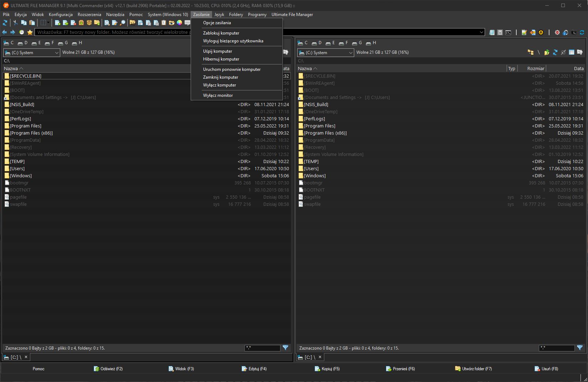Viewport: 588px width, 382px height.
Task: Click the red gear icon in right toolbar
Action: click(x=557, y=32)
